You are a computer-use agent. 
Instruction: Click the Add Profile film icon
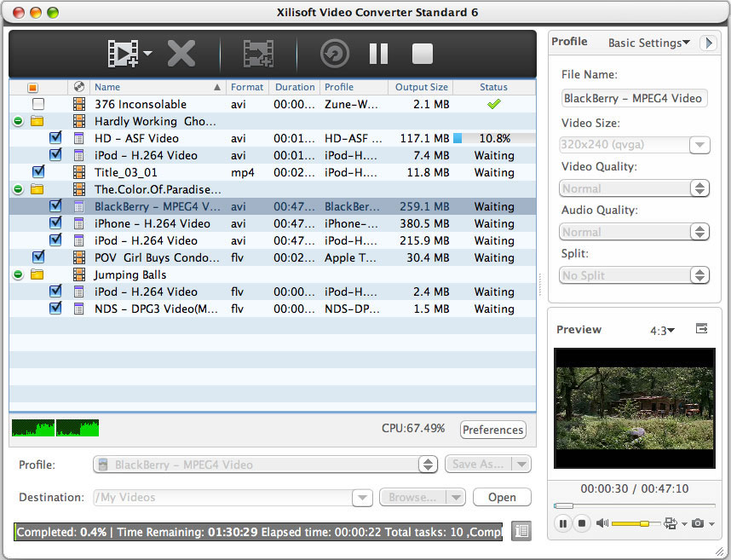point(259,54)
